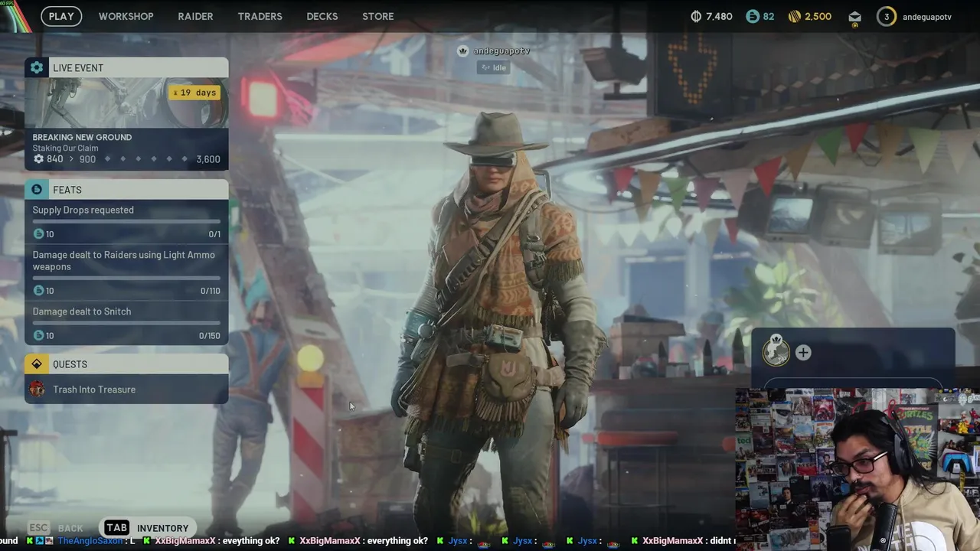Open the LIVE EVENT header
This screenshot has height=551, width=980.
point(126,67)
